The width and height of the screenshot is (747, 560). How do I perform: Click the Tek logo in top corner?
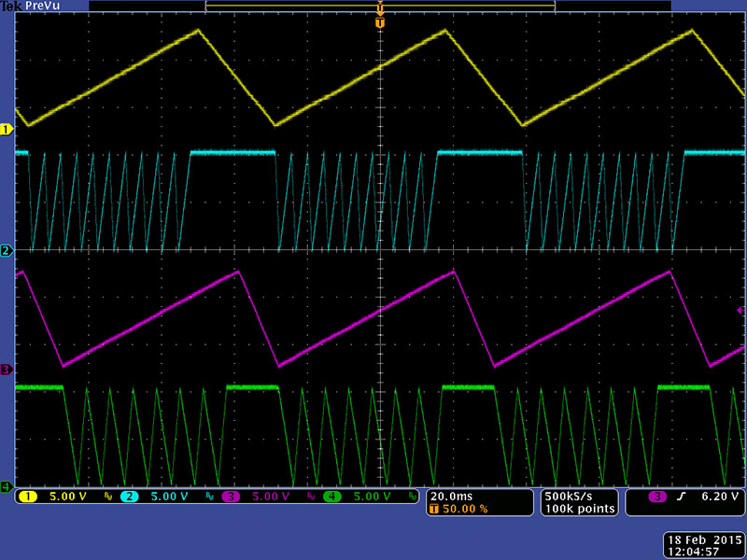(11, 6)
